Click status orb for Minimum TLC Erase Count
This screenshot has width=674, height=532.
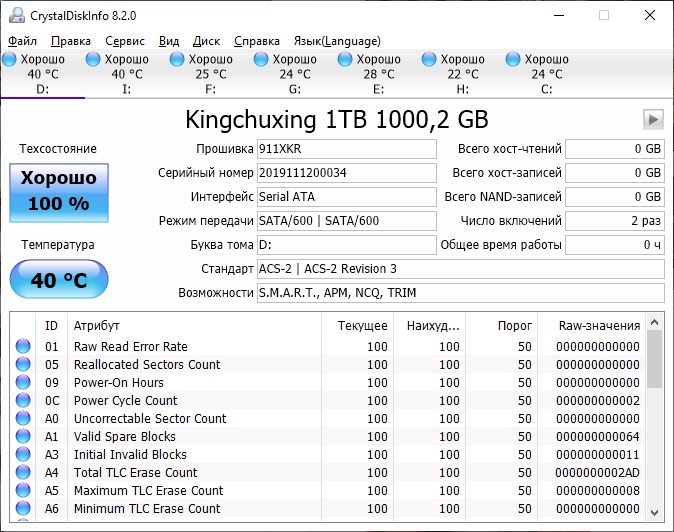click(23, 508)
